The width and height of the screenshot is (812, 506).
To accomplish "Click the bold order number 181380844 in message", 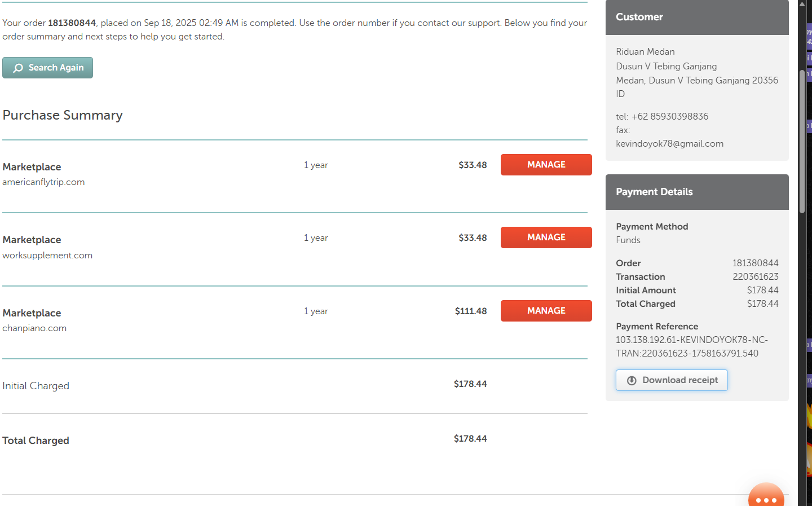I will 72,23.
